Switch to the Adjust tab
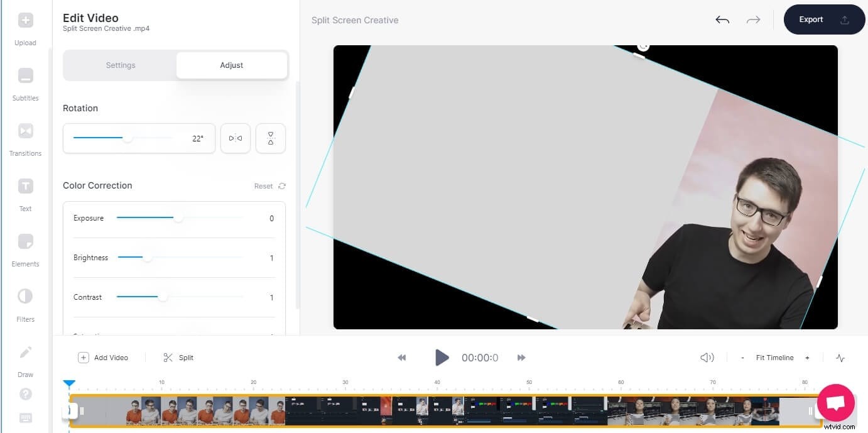 [x=231, y=65]
